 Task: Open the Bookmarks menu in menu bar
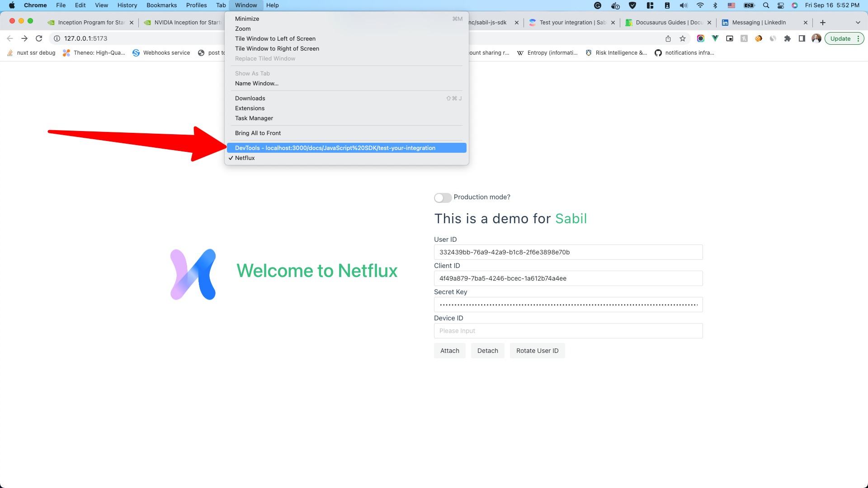point(161,5)
